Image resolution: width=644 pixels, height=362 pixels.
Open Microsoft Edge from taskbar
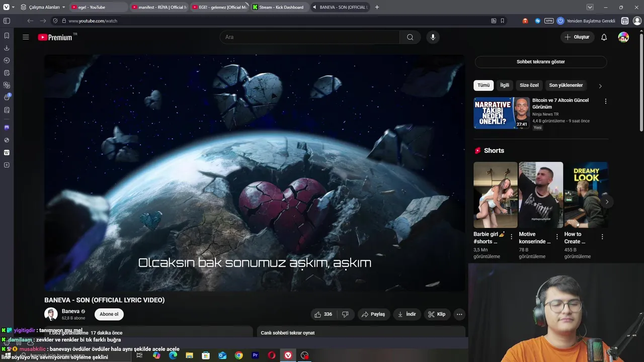173,355
